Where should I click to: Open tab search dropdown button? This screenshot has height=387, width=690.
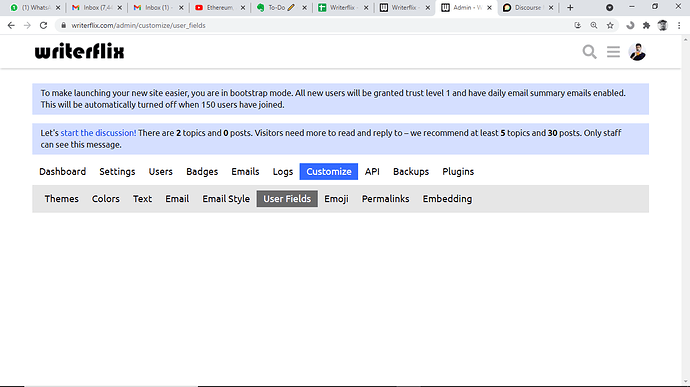click(609, 7)
